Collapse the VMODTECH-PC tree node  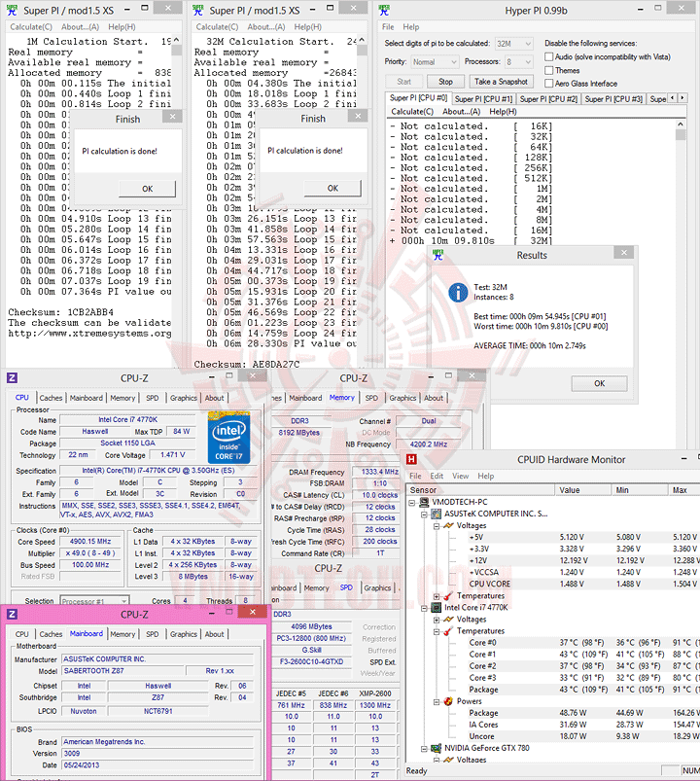click(412, 503)
